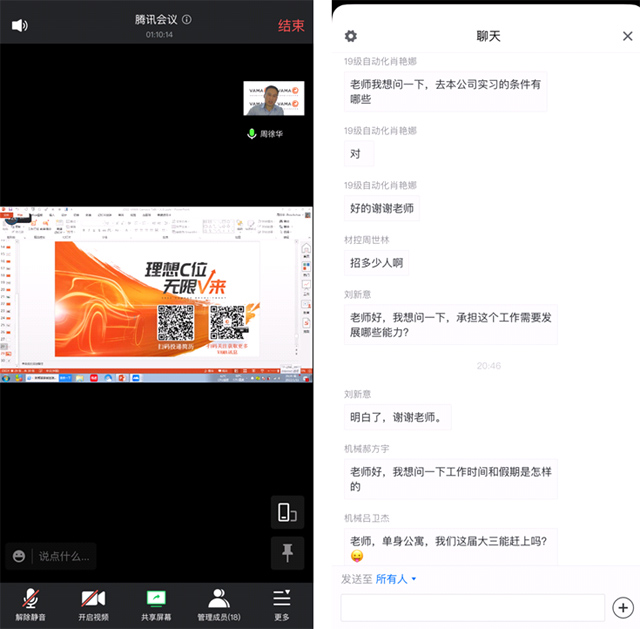Viewport: 640px width, 629px height.
Task: Open meeting info icon beside 腾讯会议
Action: pyautogui.click(x=187, y=19)
